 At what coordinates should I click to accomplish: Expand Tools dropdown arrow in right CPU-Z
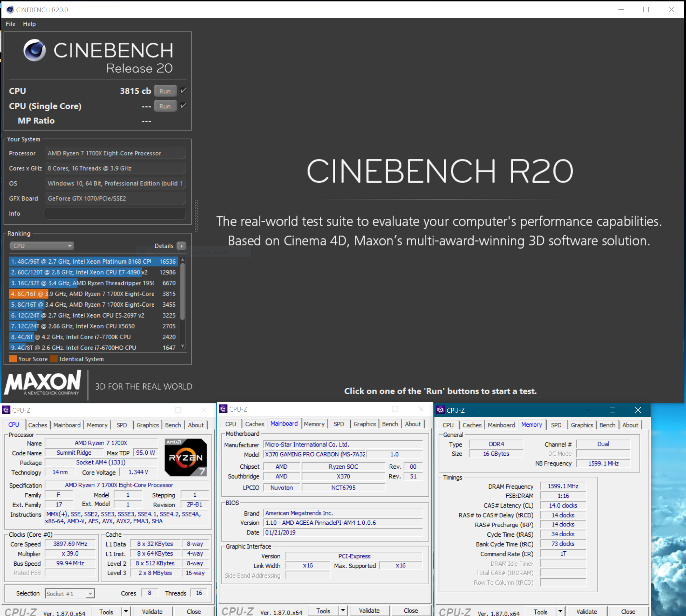[x=560, y=611]
